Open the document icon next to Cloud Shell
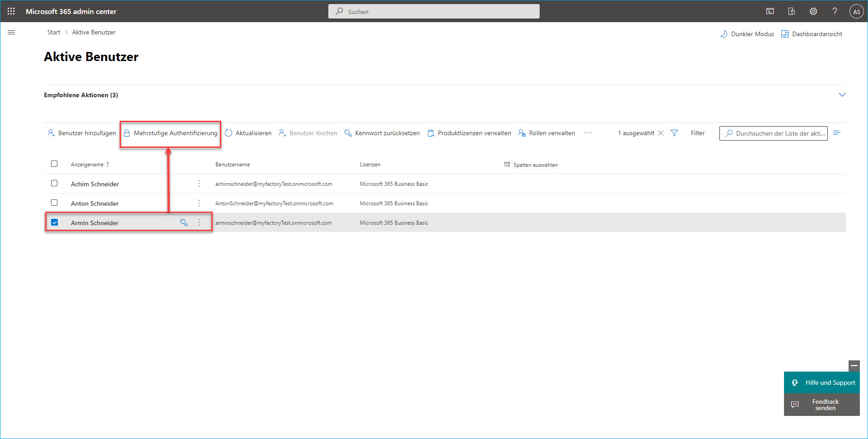 [792, 11]
